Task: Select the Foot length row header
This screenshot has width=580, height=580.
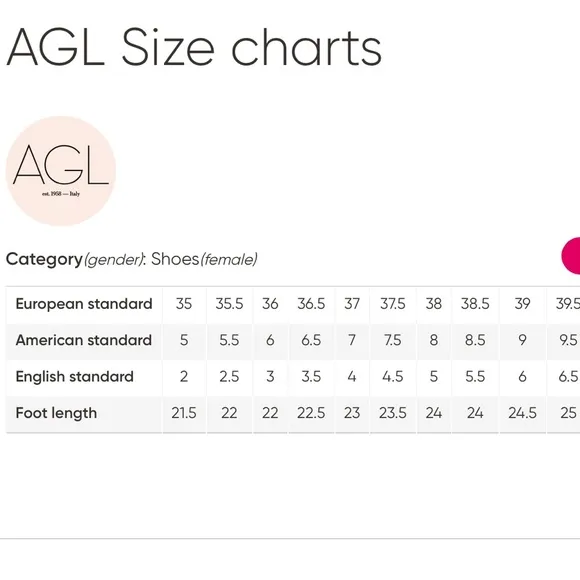Action: (x=84, y=413)
